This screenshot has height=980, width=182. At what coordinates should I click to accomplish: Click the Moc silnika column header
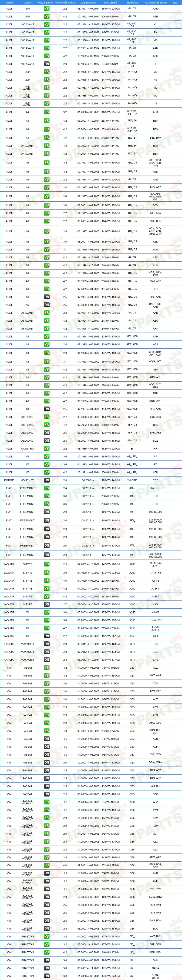pos(110,2)
